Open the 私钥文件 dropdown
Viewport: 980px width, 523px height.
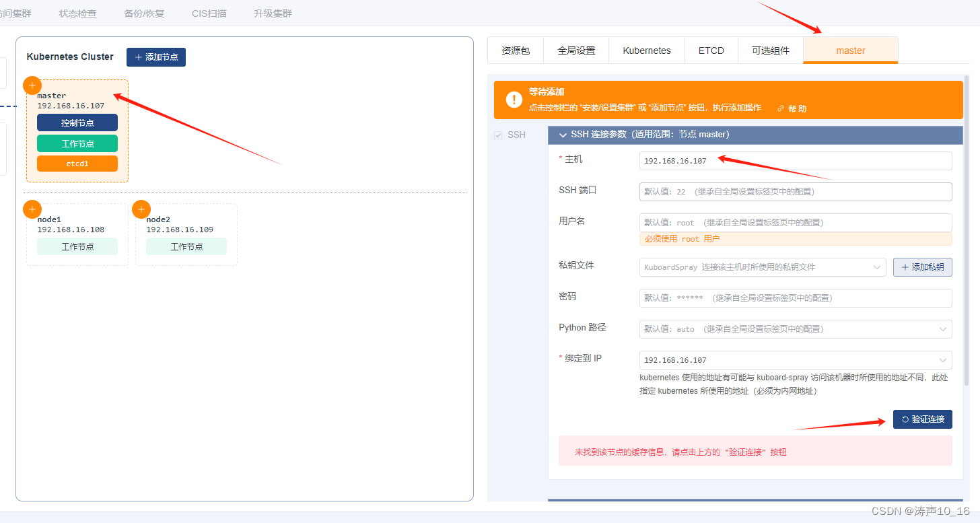click(762, 267)
